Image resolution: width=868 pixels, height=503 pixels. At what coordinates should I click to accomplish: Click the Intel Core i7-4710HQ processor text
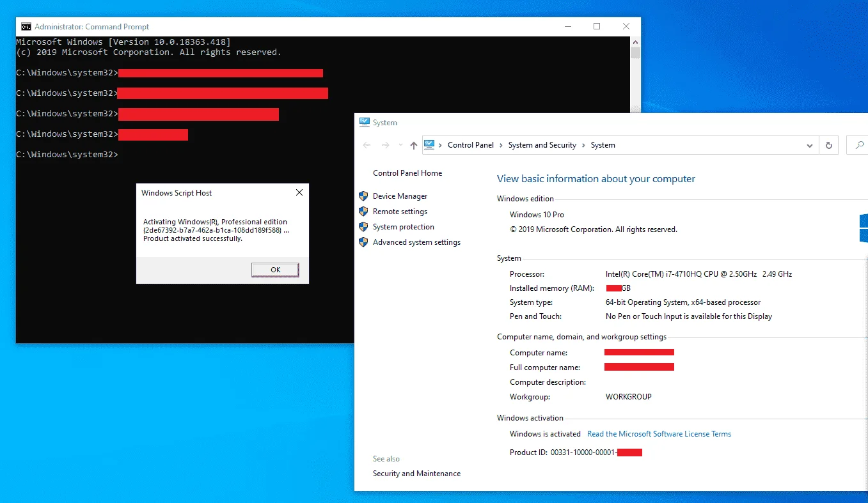pos(698,274)
